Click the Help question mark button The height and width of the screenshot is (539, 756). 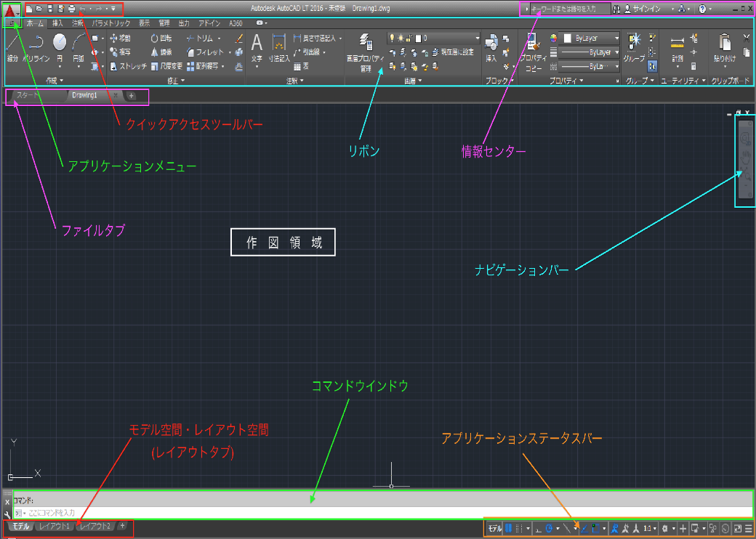pos(702,9)
